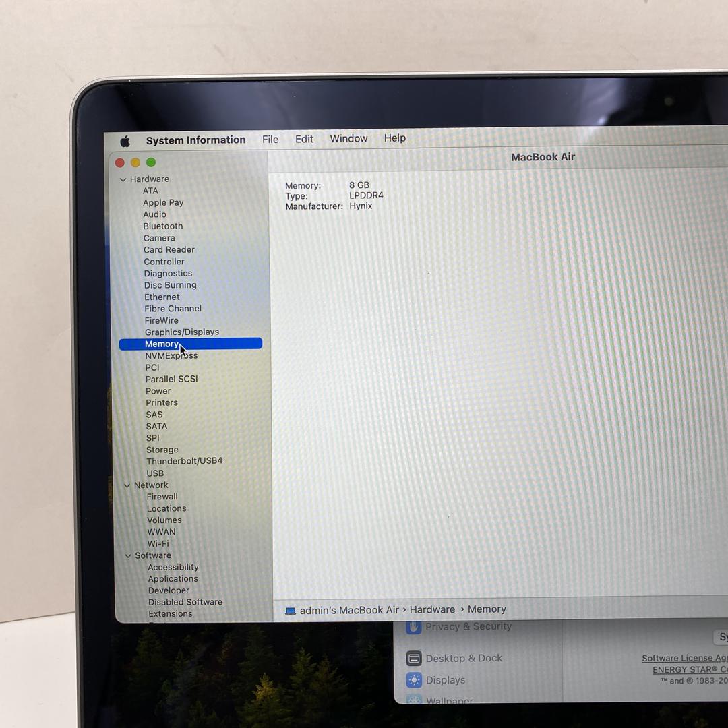
Task: Select SATA in the sidebar
Action: click(156, 426)
